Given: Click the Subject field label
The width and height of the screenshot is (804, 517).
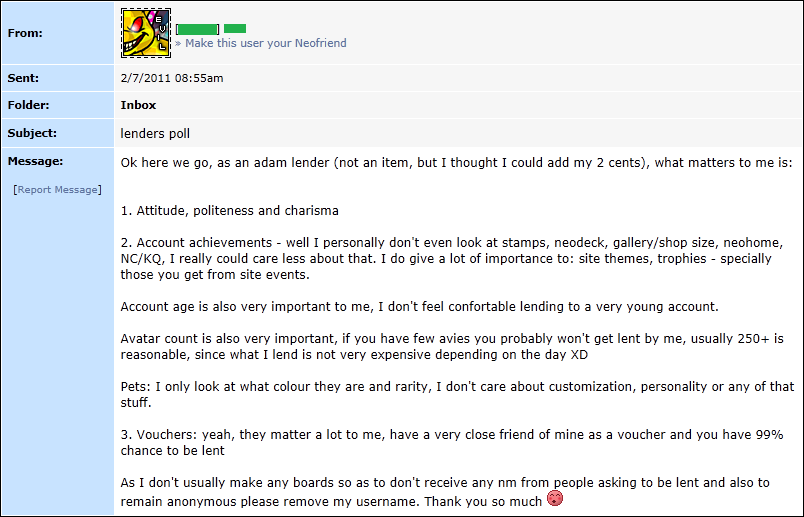Looking at the screenshot, I should pyautogui.click(x=32, y=133).
